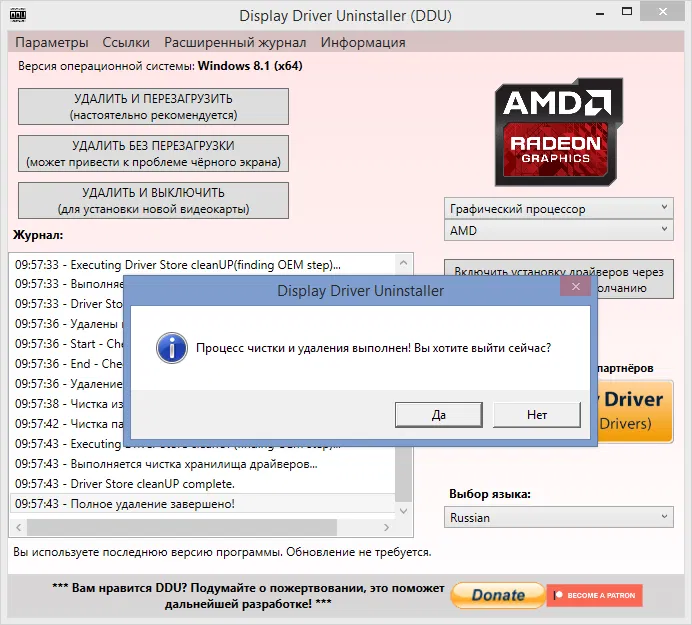
Task: Click the AMD Radeon Graphics logo
Action: pos(558,132)
